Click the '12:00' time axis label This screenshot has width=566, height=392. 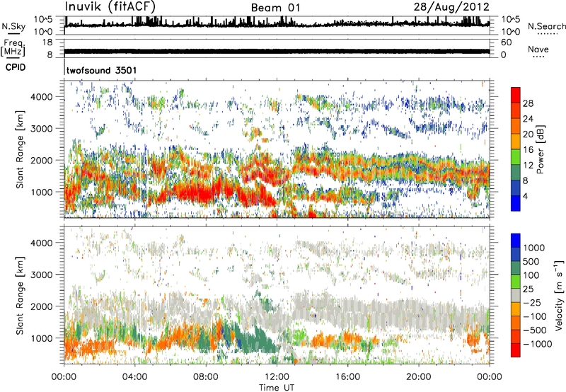(x=277, y=377)
